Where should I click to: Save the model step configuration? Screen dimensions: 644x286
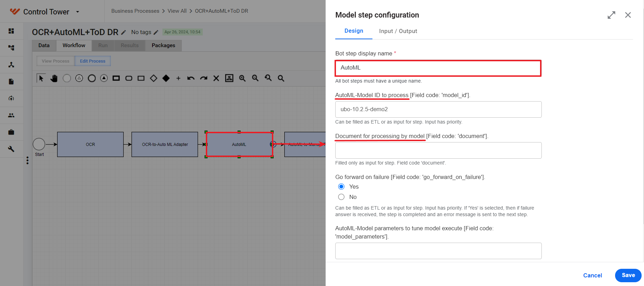[628, 275]
